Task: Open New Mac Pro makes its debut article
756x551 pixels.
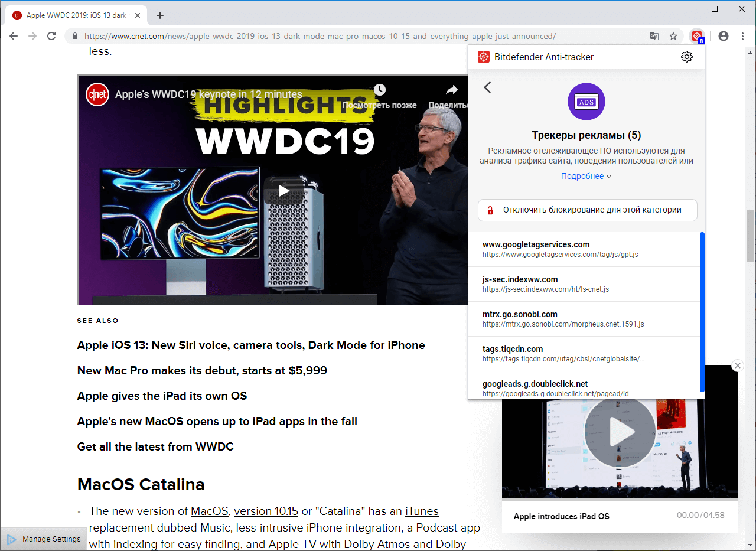Action: pyautogui.click(x=202, y=371)
